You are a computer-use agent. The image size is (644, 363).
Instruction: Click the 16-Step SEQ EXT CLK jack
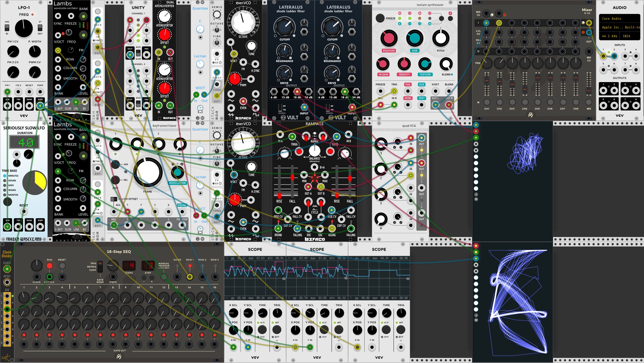pyautogui.click(x=49, y=276)
